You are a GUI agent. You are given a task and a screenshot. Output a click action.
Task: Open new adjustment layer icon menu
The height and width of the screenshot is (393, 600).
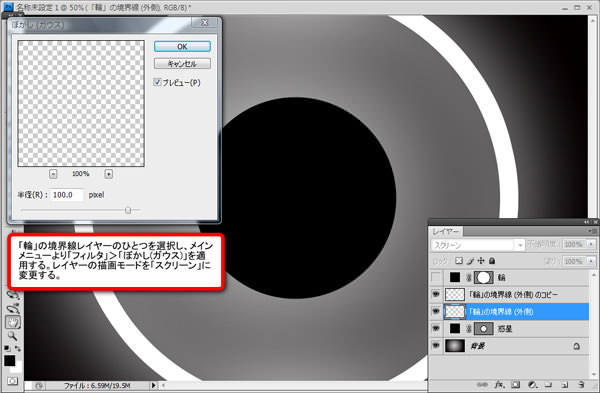coord(532,385)
